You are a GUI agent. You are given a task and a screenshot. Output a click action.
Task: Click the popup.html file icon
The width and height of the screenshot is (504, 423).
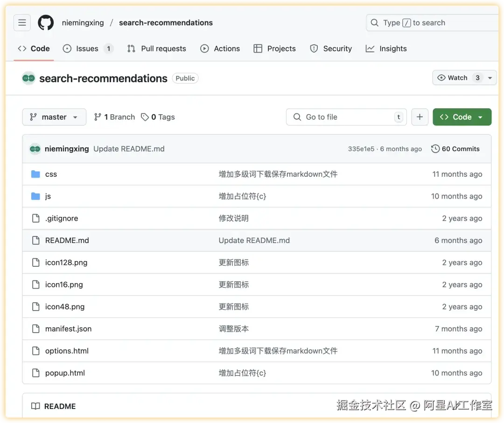click(x=35, y=373)
